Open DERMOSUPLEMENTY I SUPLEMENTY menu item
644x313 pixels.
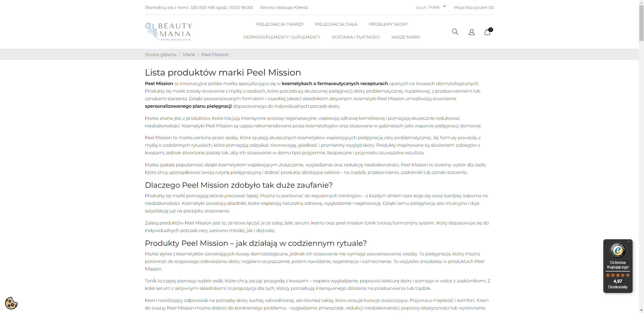click(282, 37)
